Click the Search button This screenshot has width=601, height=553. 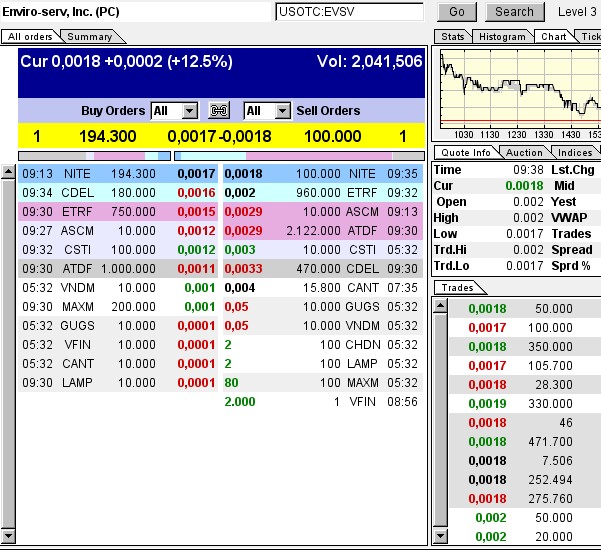pyautogui.click(x=514, y=12)
